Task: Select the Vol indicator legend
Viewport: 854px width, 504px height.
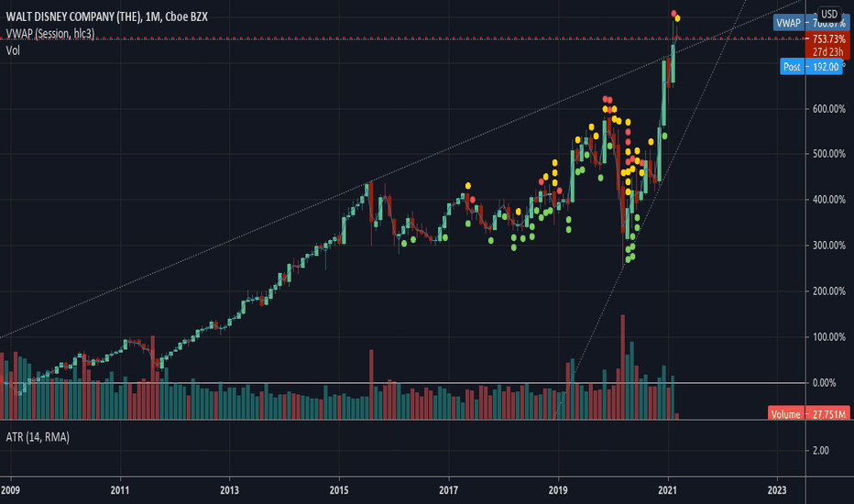Action: (13, 50)
